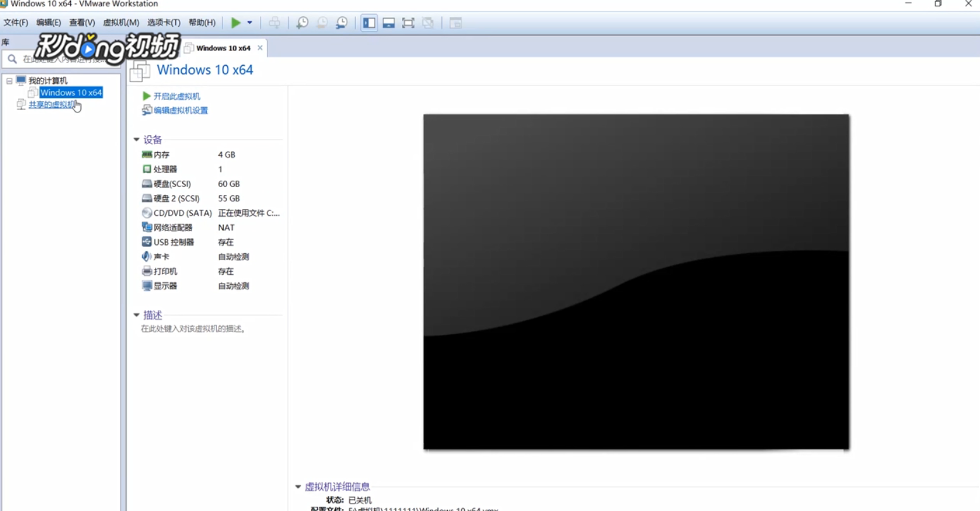Screen dimensions: 980x511
Task: Select the Windows 10 x64 tab
Action: 223,48
